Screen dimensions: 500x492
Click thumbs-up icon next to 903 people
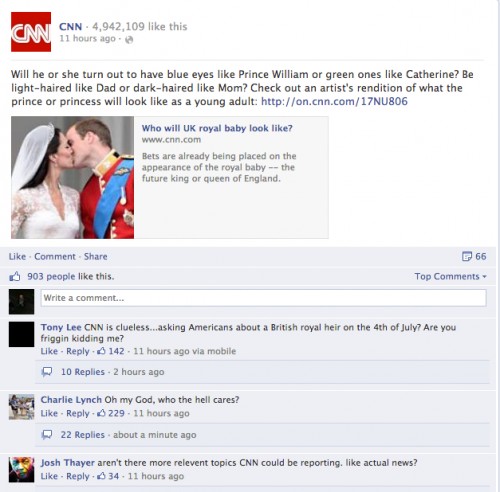(x=15, y=276)
